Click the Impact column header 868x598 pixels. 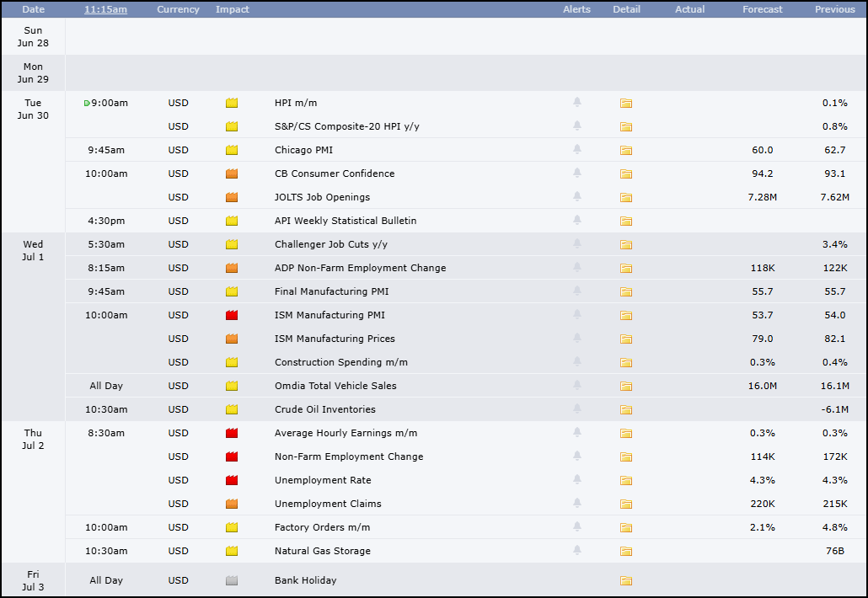pos(233,9)
